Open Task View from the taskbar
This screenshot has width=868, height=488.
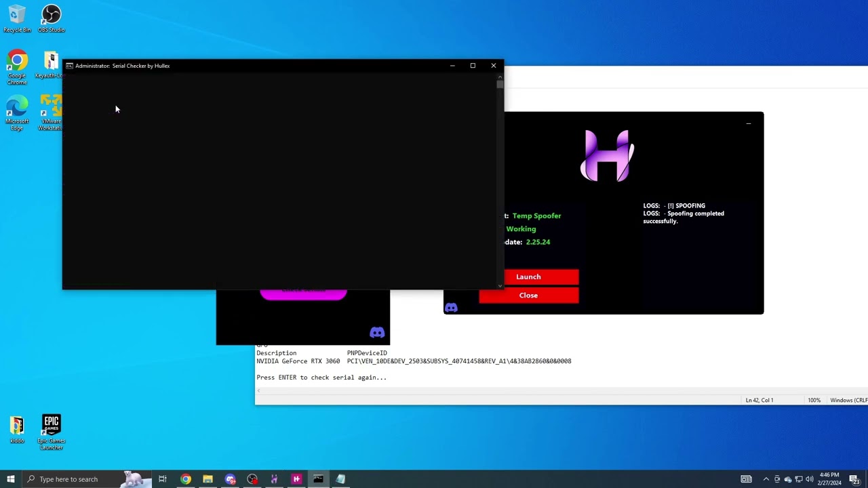163,479
